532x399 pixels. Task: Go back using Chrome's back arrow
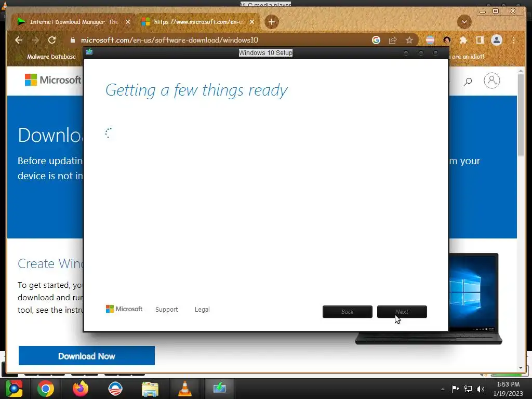click(19, 40)
